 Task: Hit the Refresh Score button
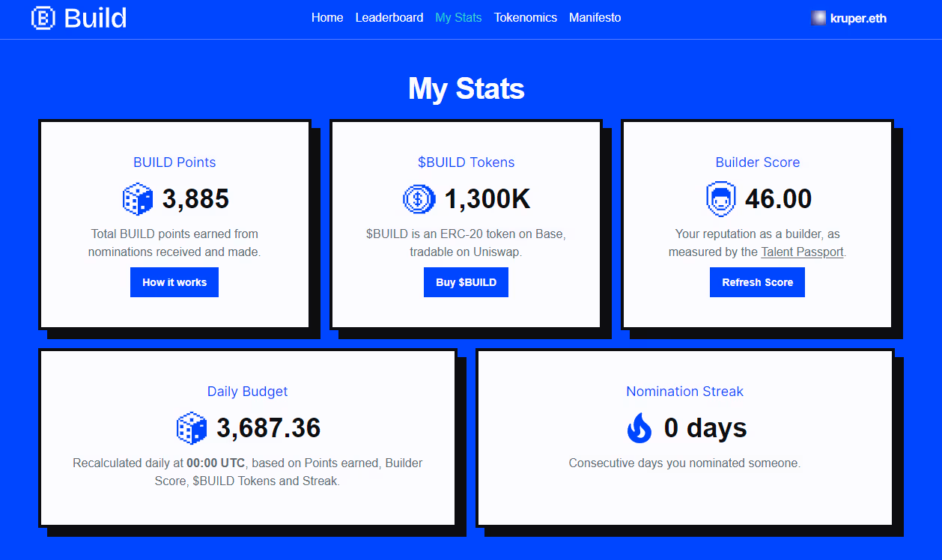pyautogui.click(x=757, y=282)
